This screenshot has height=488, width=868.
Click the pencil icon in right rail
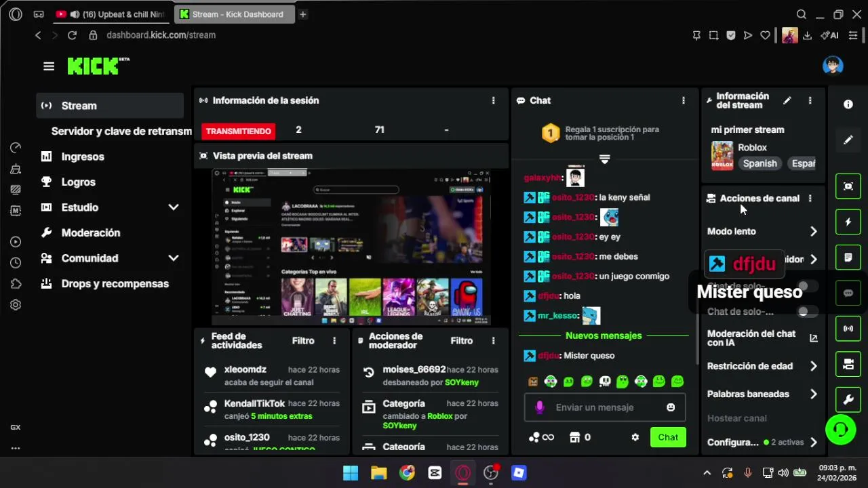(848, 140)
